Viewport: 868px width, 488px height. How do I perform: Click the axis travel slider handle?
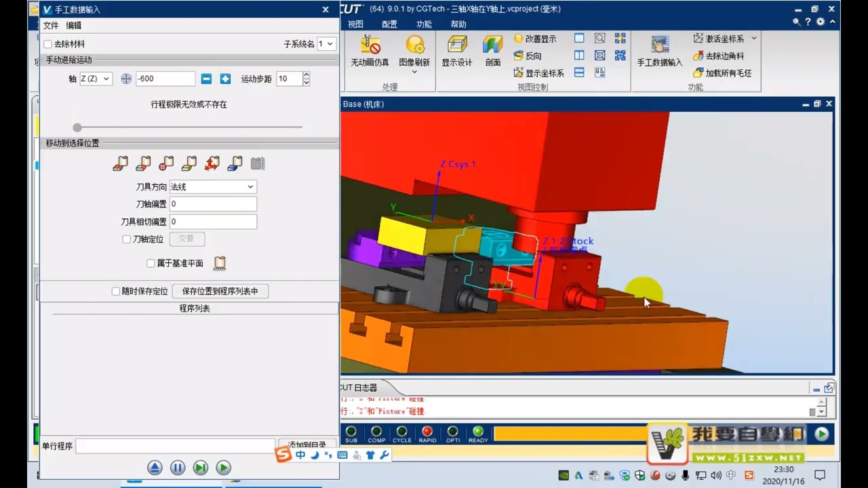(77, 127)
